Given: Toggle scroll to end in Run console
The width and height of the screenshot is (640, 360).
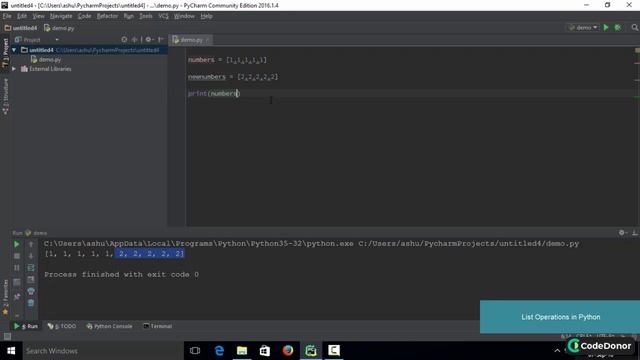Looking at the screenshot, I should [31, 280].
